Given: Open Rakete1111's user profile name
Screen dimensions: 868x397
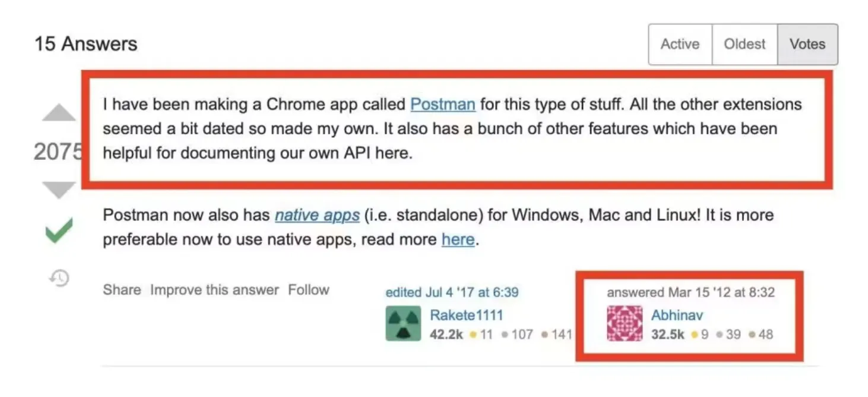Looking at the screenshot, I should [x=466, y=315].
